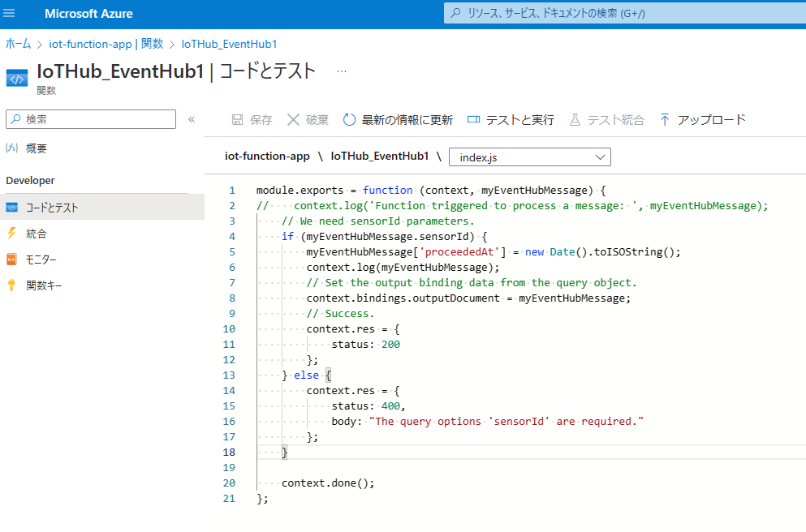Click the アップロード upload button
This screenshot has width=806, height=532.
702,120
